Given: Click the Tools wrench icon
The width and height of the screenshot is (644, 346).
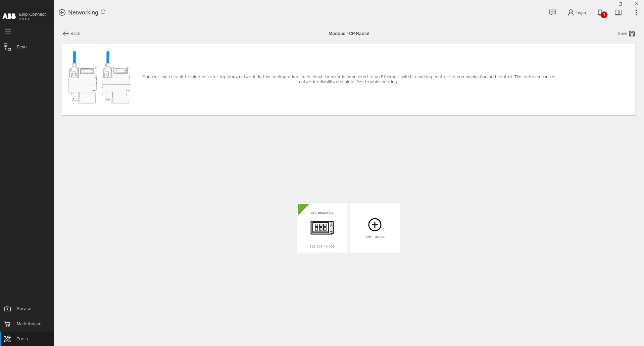Looking at the screenshot, I should 7,339.
